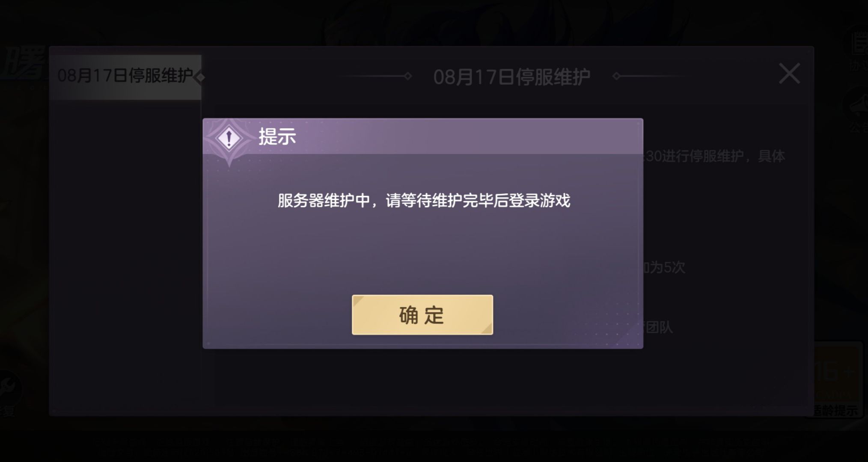Click the center heading 08月17日停服维护

pos(511,77)
